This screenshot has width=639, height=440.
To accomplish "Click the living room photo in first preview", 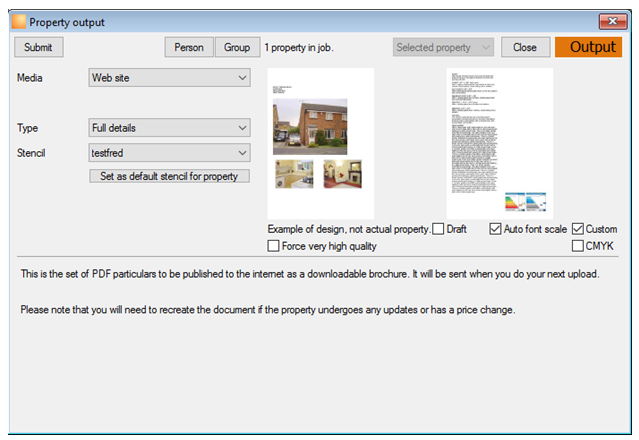I will [x=342, y=174].
